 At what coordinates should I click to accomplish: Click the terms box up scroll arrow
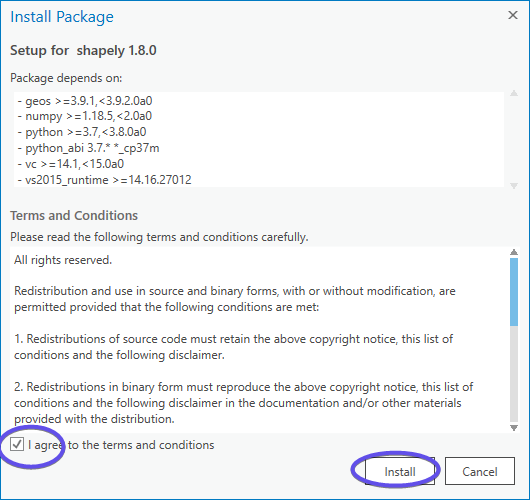(514, 252)
